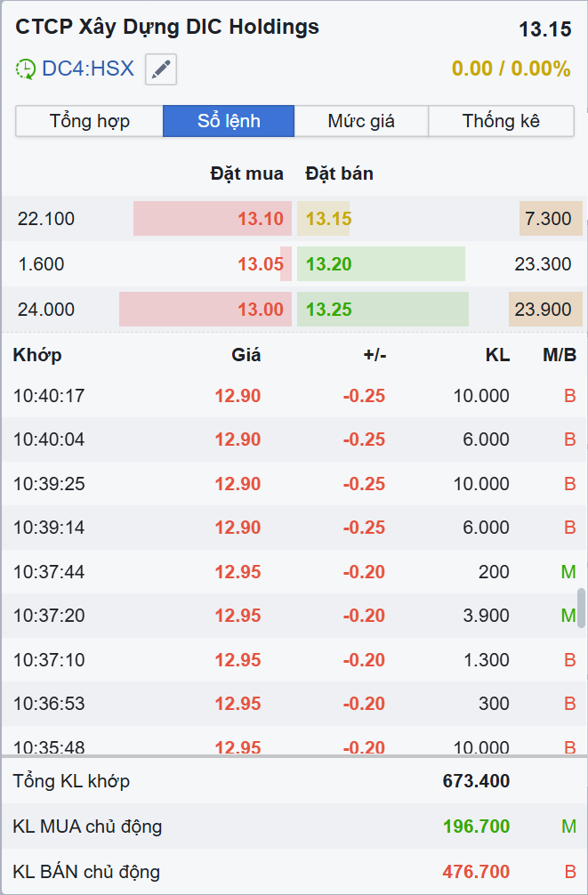This screenshot has height=895, width=588.
Task: Select the 10:40:17 matched trade row
Action: 294,396
